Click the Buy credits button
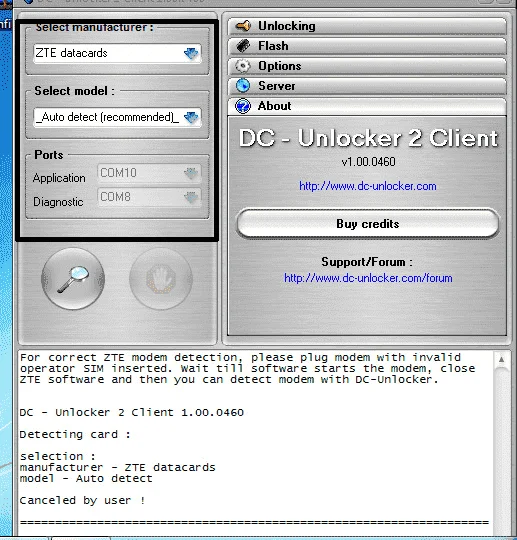The width and height of the screenshot is (517, 540). point(368,224)
